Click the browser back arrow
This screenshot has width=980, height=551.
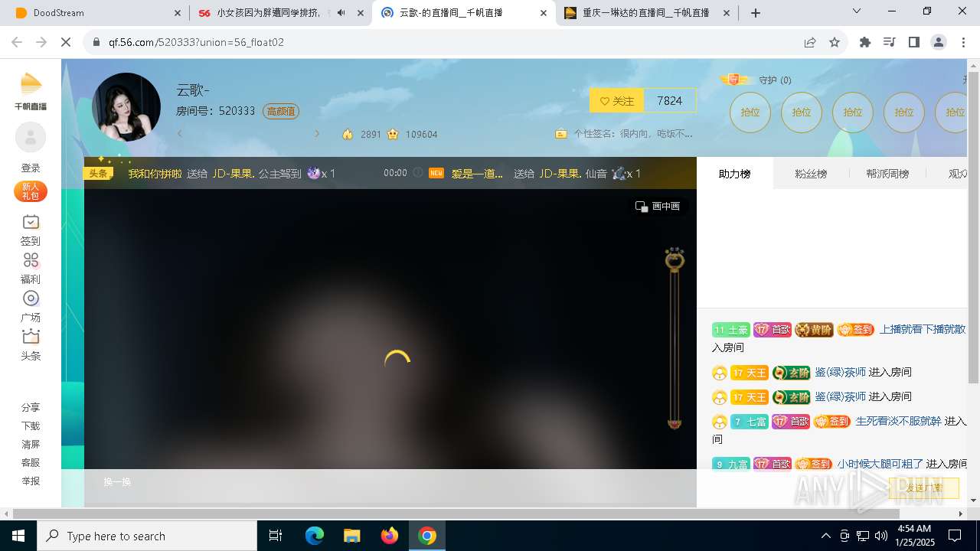17,42
